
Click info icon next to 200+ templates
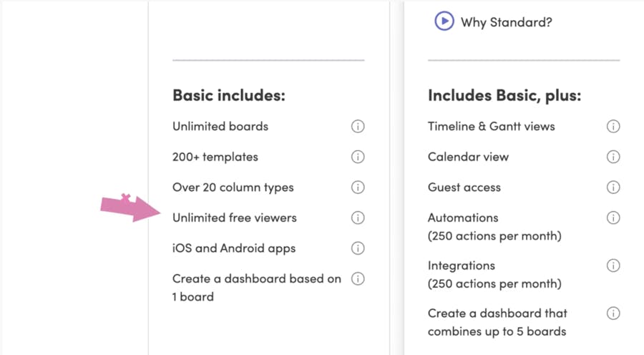pos(358,157)
